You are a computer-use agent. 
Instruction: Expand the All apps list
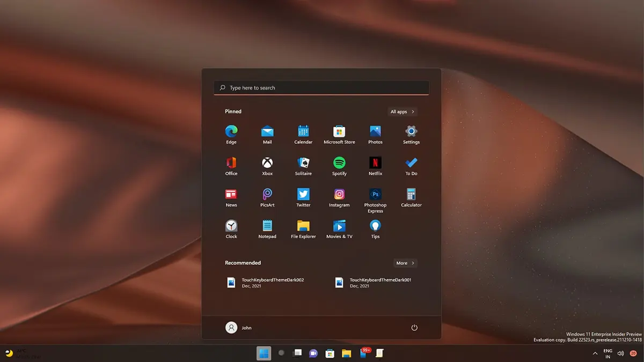pos(402,112)
